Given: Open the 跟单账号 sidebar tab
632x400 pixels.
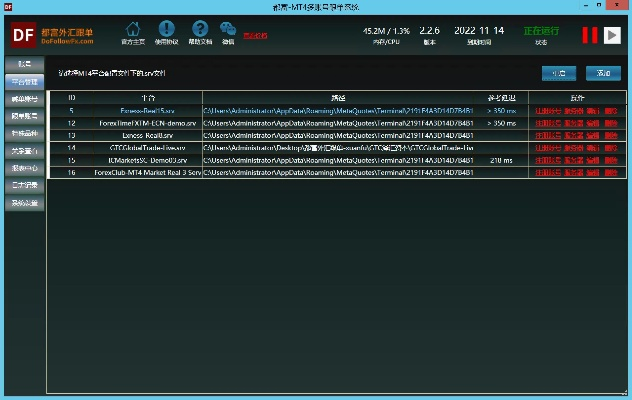Looking at the screenshot, I should [x=24, y=117].
